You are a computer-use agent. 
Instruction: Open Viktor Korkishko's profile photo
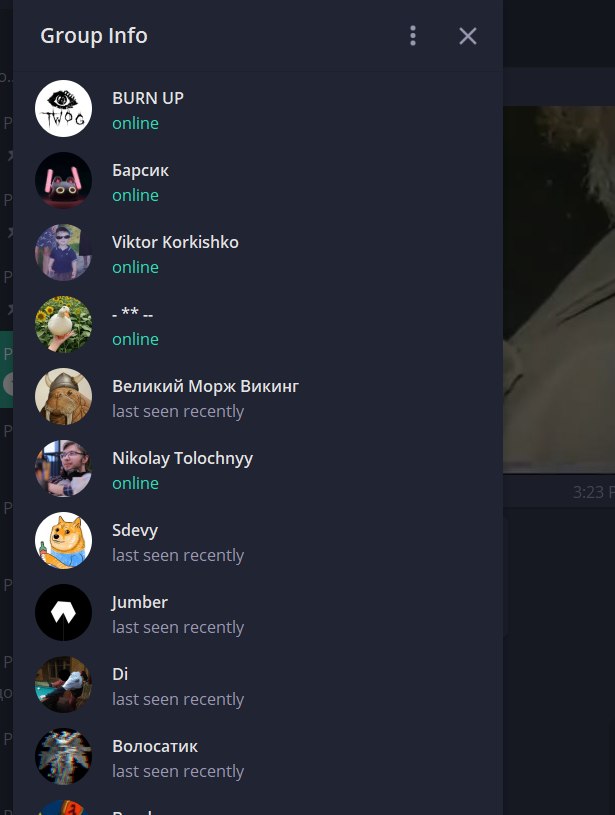click(63, 252)
